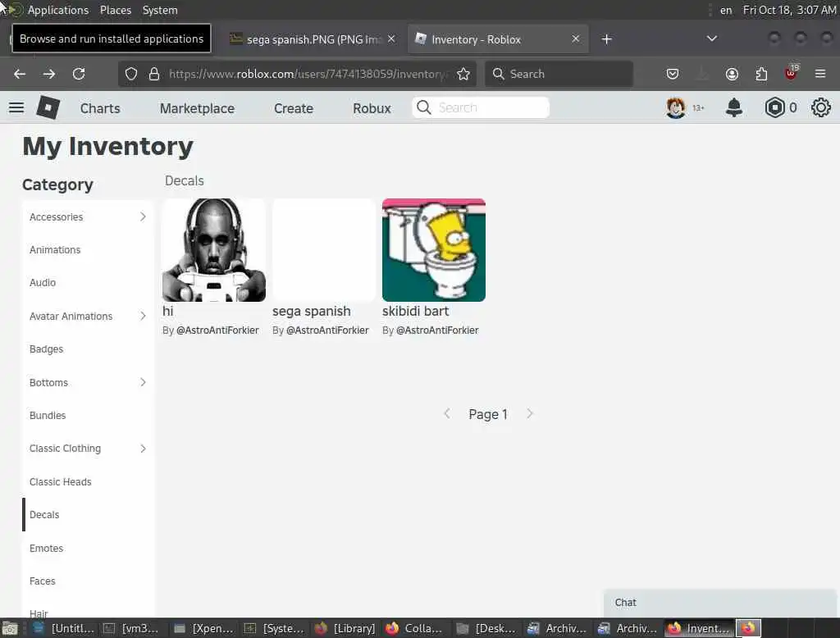The height and width of the screenshot is (638, 840).
Task: Select the Classic Heads category
Action: click(88, 481)
